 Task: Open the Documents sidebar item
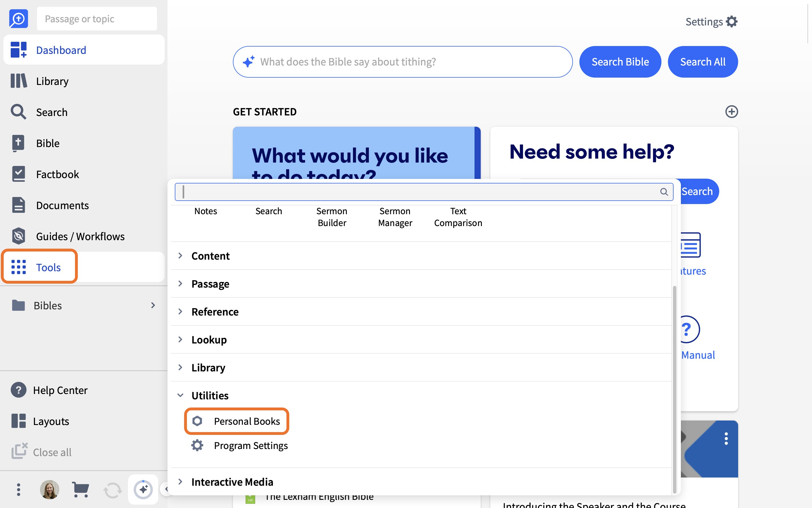(84, 205)
